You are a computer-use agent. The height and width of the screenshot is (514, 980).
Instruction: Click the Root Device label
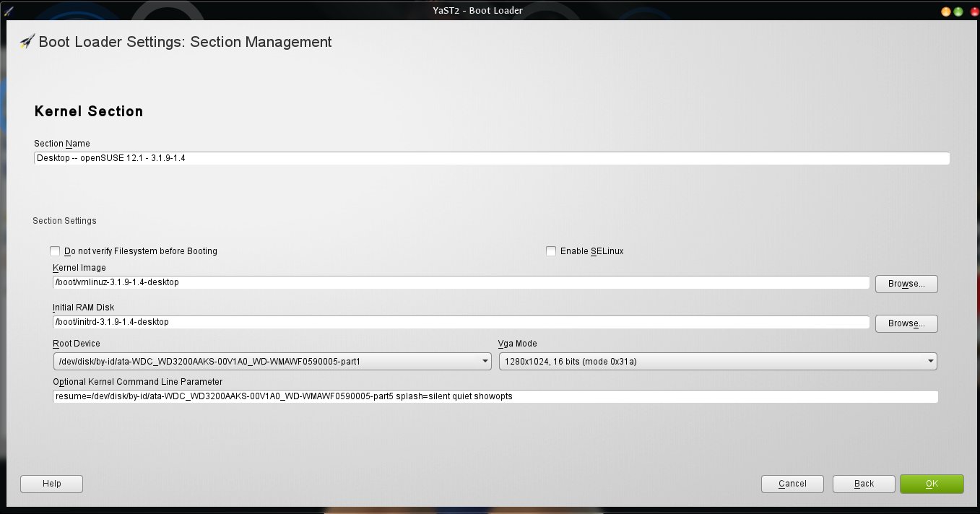[77, 344]
